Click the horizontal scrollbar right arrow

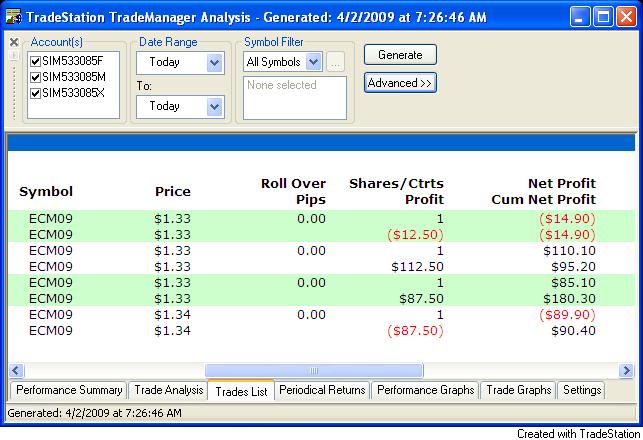(x=626, y=371)
